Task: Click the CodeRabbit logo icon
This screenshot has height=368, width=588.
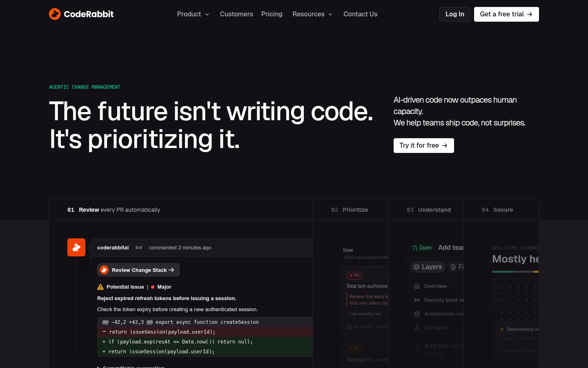Action: pos(55,14)
